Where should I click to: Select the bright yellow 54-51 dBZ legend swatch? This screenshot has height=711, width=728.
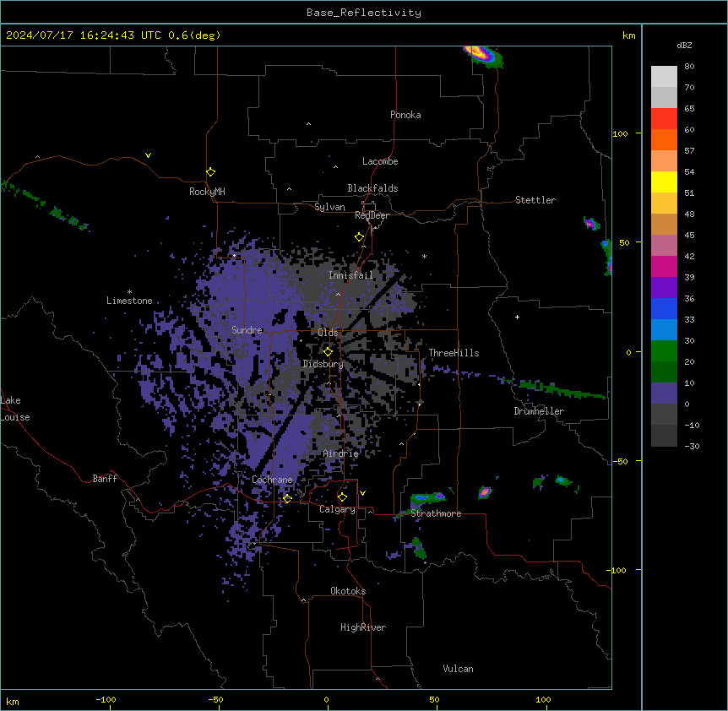click(664, 182)
